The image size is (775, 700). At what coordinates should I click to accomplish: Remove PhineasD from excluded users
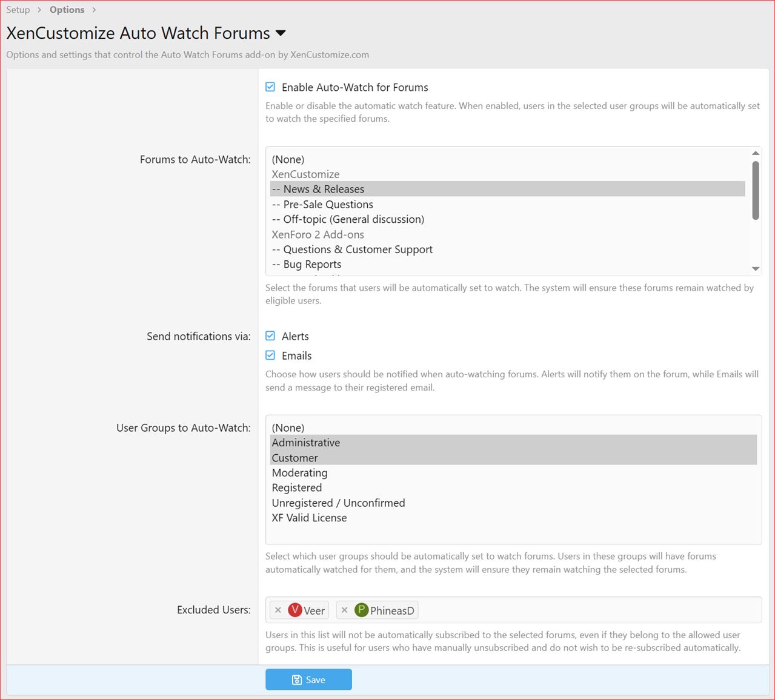pos(345,610)
